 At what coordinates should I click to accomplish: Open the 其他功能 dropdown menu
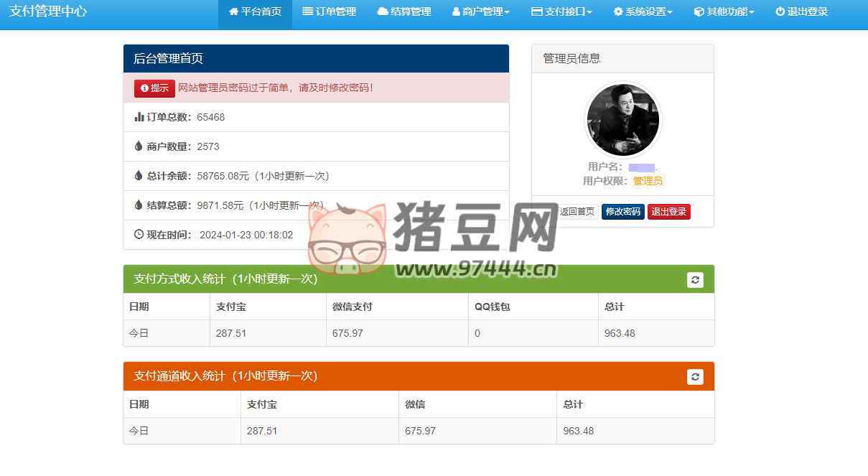[724, 12]
